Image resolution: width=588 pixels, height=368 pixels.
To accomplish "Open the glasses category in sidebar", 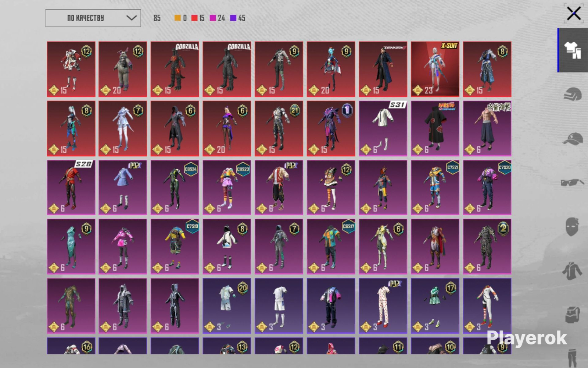I will [573, 183].
